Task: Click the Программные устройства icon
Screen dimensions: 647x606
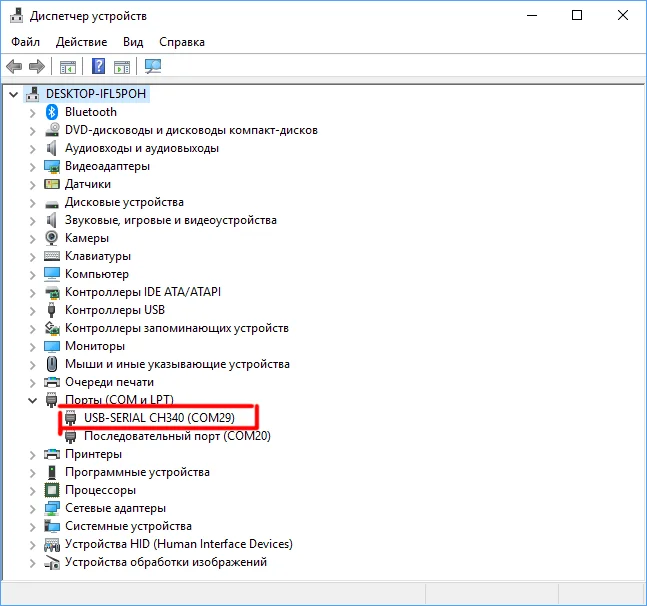Action: pos(52,472)
